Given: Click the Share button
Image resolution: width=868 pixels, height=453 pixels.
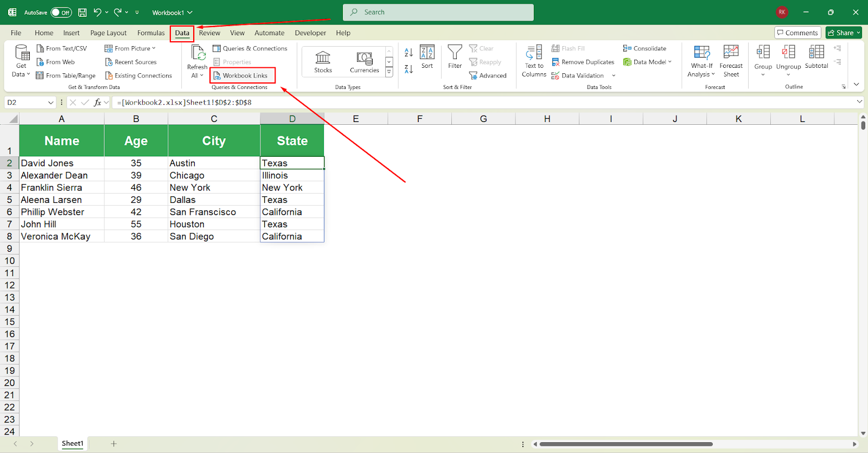Looking at the screenshot, I should coord(844,33).
